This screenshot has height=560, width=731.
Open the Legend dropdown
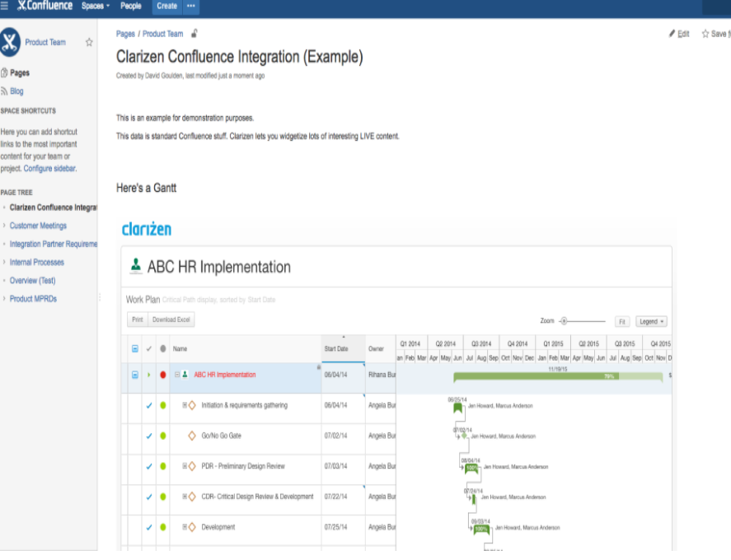[x=651, y=321]
